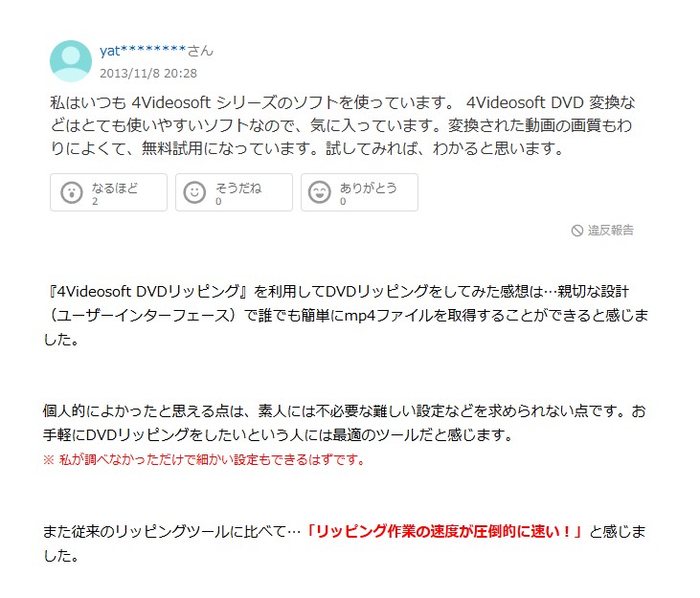Viewport: 700px width, 598px height.
Task: Click the answer text starting 私はいつも 4Videosoft
Action: point(343,125)
